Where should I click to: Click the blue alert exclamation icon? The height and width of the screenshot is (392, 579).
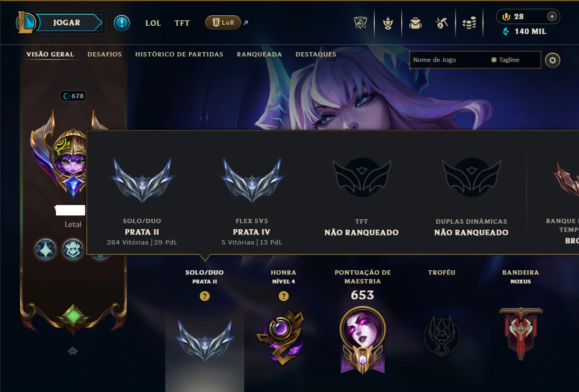[121, 23]
